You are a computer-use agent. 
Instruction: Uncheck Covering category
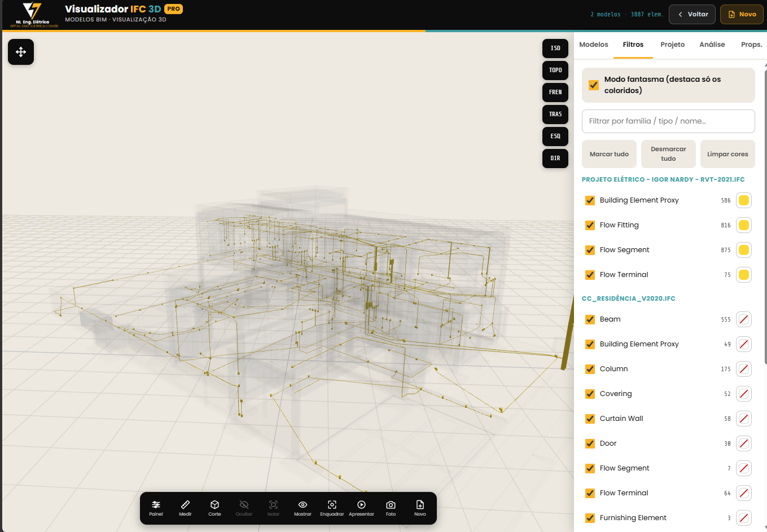coord(590,394)
